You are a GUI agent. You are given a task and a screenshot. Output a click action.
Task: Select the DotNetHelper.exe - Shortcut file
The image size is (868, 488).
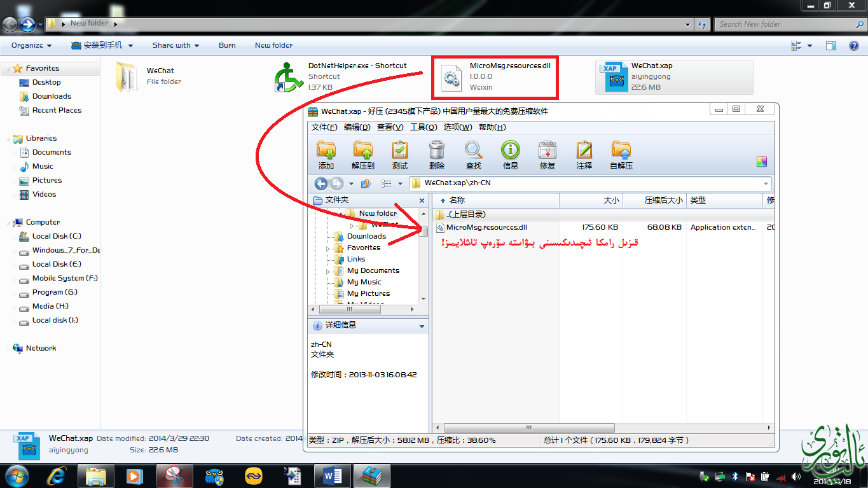pos(342,76)
